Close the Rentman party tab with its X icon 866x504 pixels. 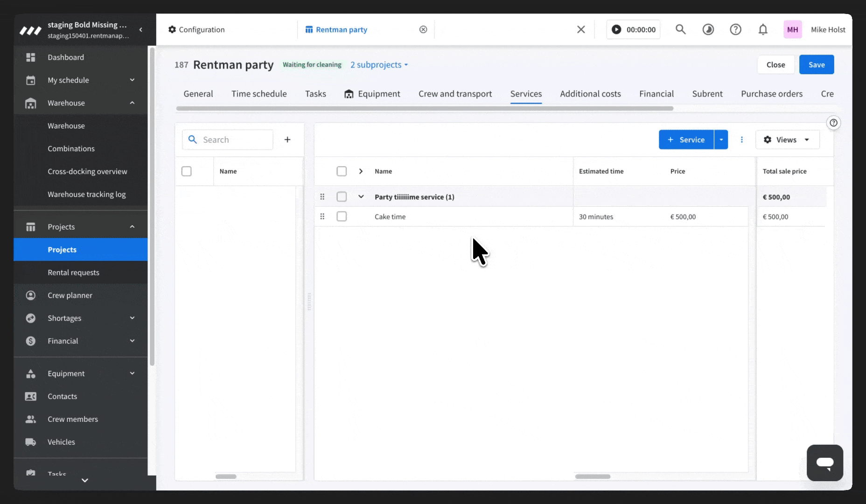coord(423,29)
